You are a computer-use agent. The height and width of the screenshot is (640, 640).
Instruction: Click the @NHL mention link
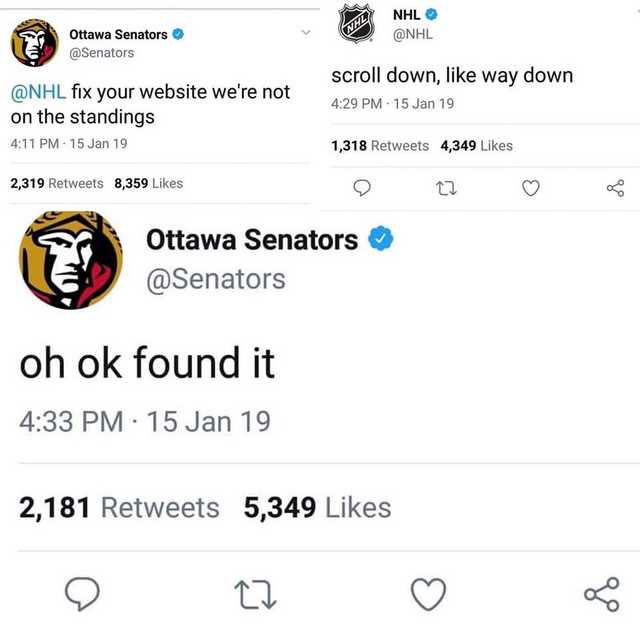[38, 91]
